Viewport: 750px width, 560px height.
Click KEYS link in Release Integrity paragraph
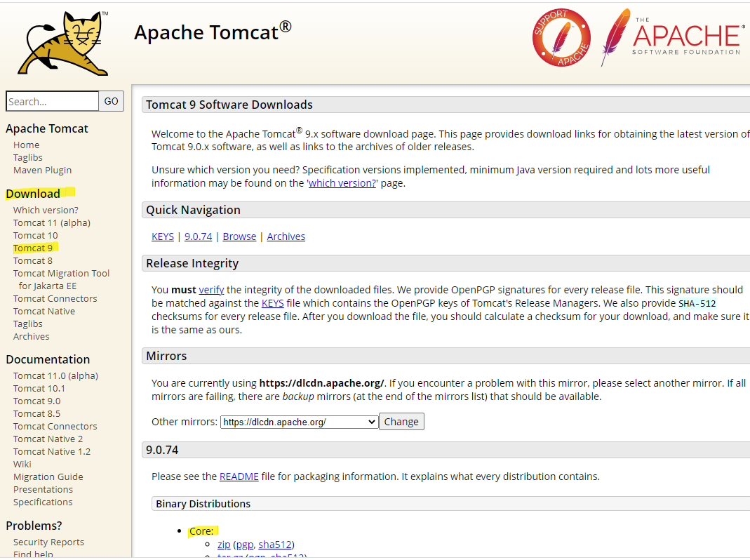point(273,303)
